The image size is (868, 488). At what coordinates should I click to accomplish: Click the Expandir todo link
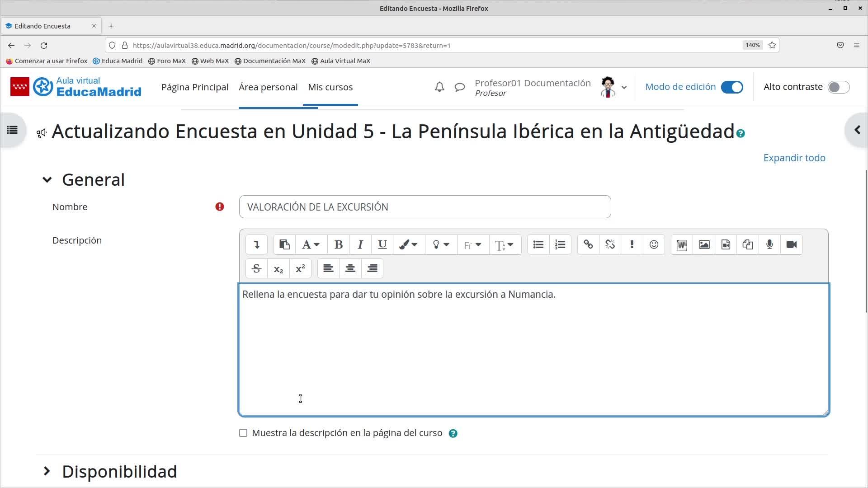point(794,158)
